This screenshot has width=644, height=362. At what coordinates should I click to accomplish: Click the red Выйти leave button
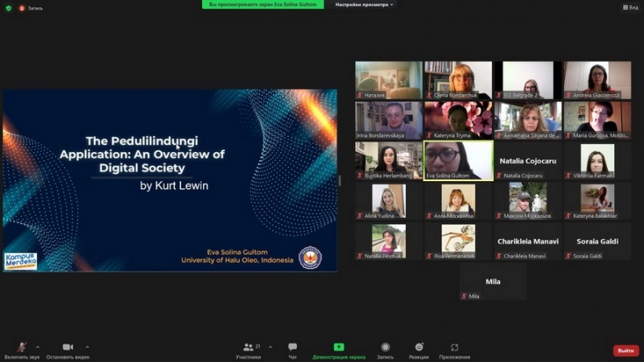point(625,350)
